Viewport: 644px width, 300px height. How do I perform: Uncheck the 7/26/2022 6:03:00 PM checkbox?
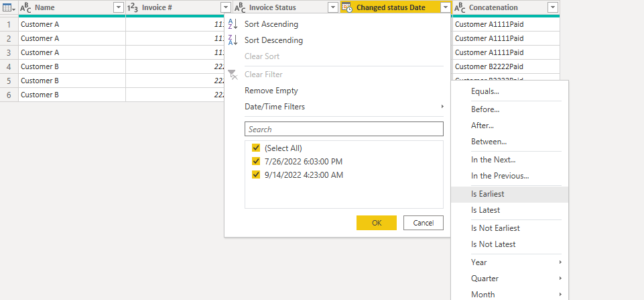coord(256,161)
